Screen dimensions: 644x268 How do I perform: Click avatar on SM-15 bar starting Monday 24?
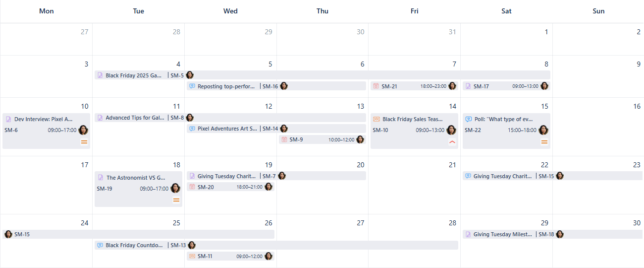[8, 234]
